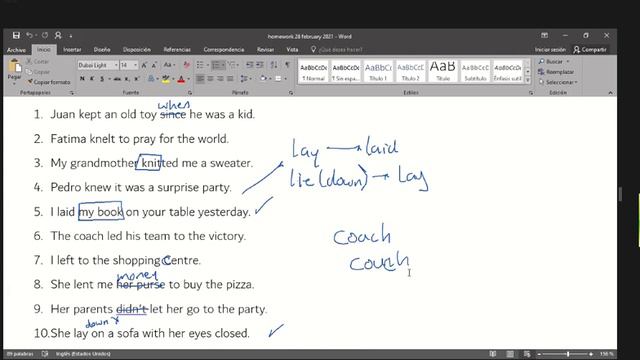Open the font color dropdown arrow
This screenshot has height=360, width=640.
[x=189, y=78]
